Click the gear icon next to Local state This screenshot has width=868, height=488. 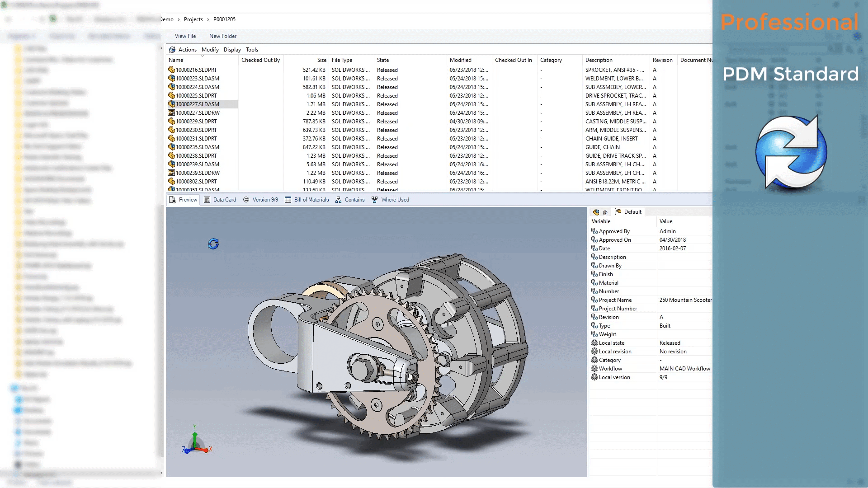[x=594, y=343]
